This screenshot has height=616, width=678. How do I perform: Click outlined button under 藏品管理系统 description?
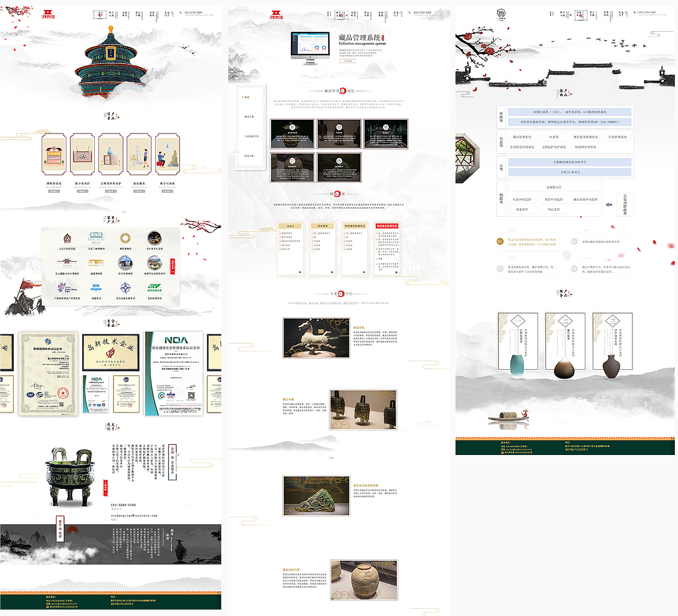pyautogui.click(x=347, y=61)
